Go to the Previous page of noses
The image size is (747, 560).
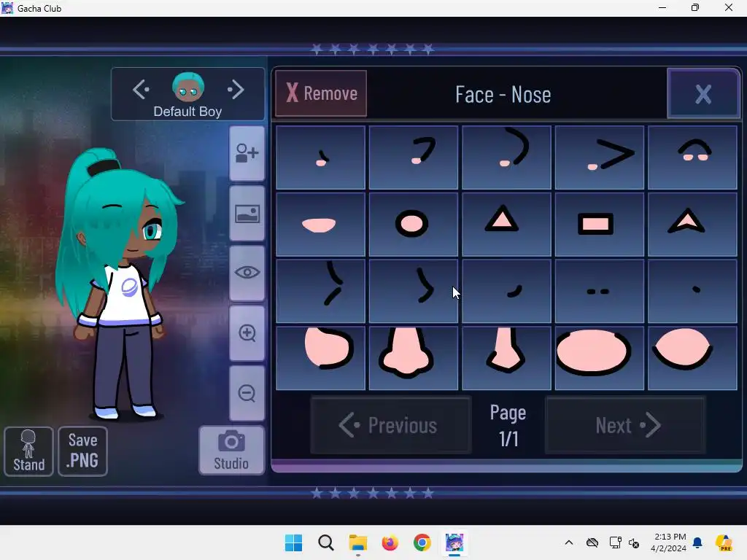click(391, 425)
